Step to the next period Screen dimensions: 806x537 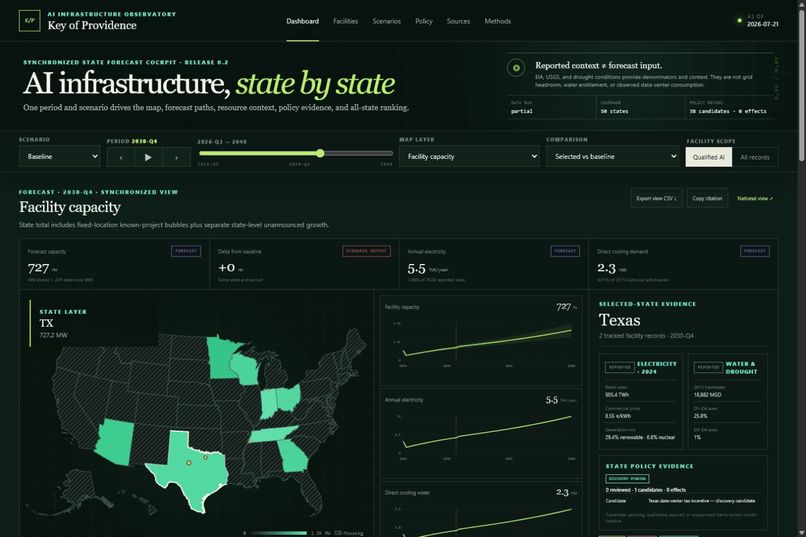pyautogui.click(x=176, y=157)
